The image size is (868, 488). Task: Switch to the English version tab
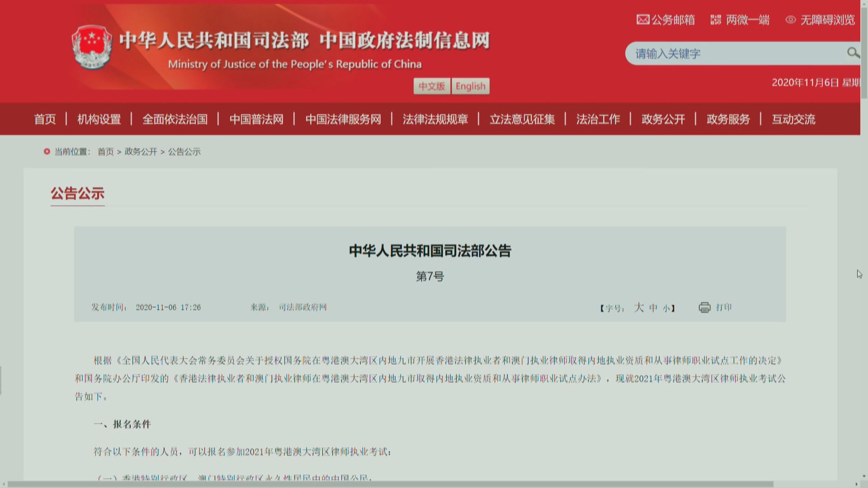tap(470, 86)
